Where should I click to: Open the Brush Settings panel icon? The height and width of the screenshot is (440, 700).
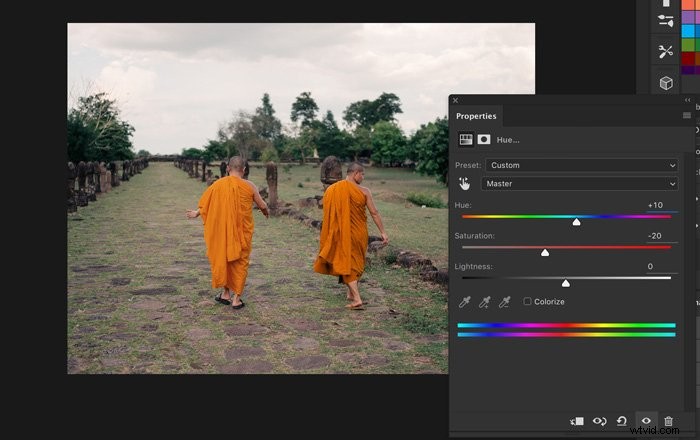coord(666,21)
